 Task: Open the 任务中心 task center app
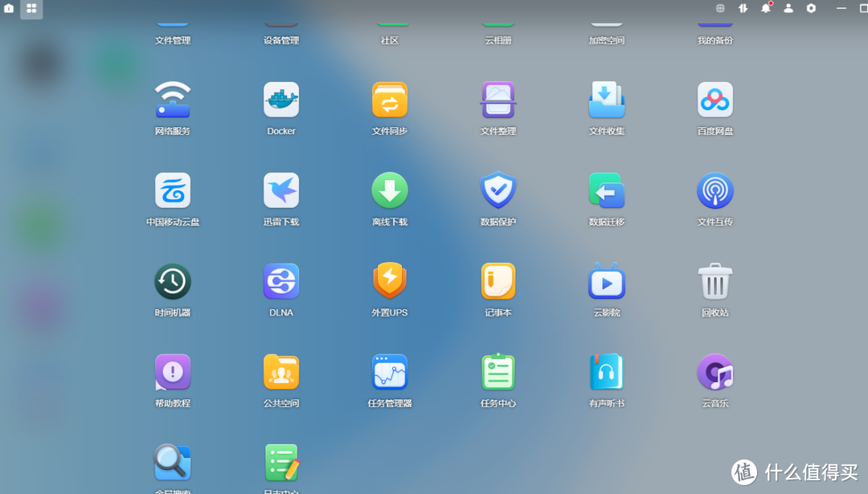498,372
